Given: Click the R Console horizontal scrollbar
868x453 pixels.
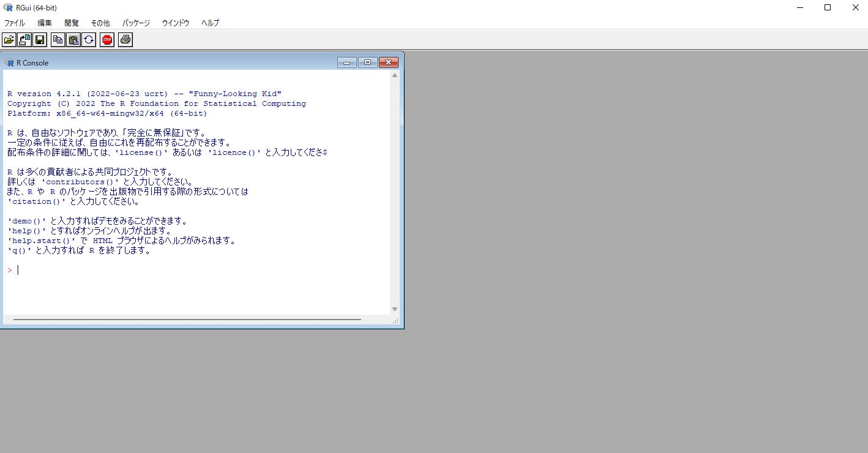Looking at the screenshot, I should point(187,320).
